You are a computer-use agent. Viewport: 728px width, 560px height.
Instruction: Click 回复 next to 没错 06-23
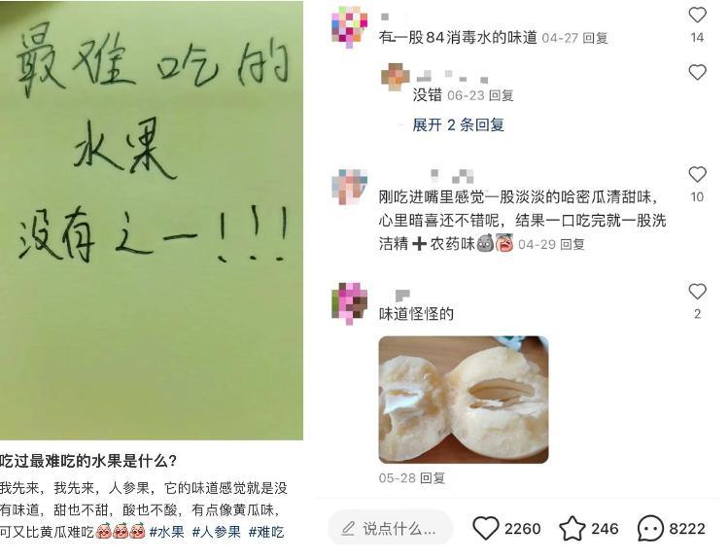coord(501,95)
